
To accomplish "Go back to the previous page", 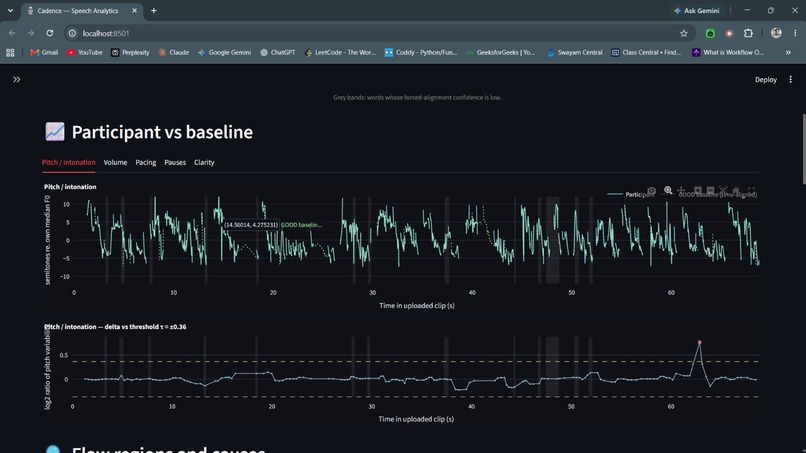I will (x=12, y=33).
